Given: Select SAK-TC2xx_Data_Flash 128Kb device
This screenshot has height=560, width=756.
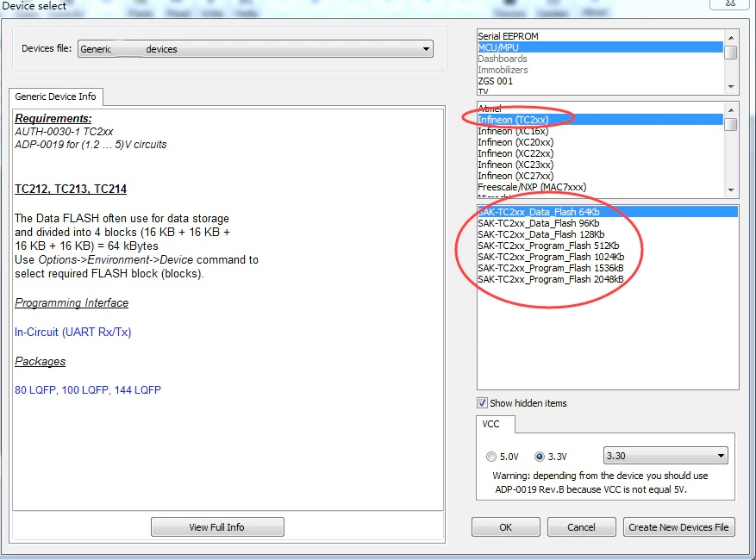Looking at the screenshot, I should tap(608, 234).
